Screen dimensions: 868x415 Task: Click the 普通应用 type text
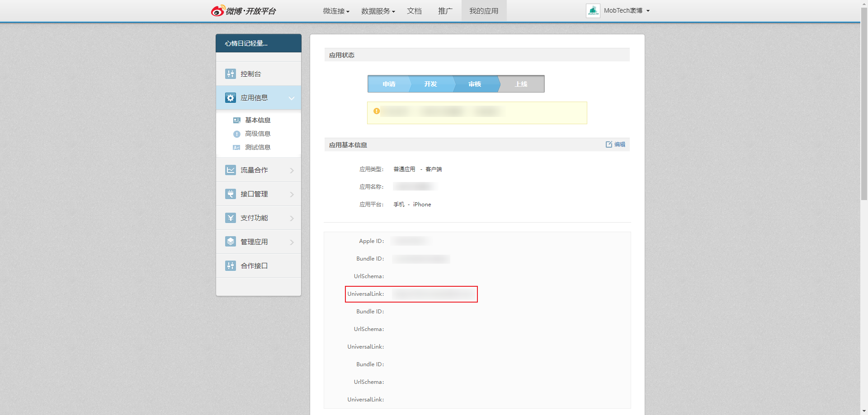click(404, 169)
